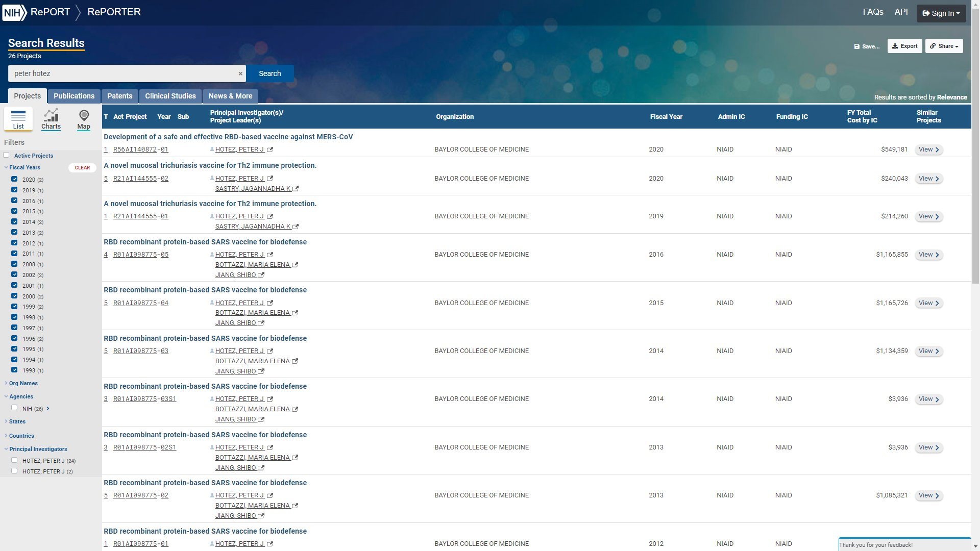Open external link icon next to BOTTAZZI in R01AI098775-03 row
980x551 pixels.
point(295,361)
